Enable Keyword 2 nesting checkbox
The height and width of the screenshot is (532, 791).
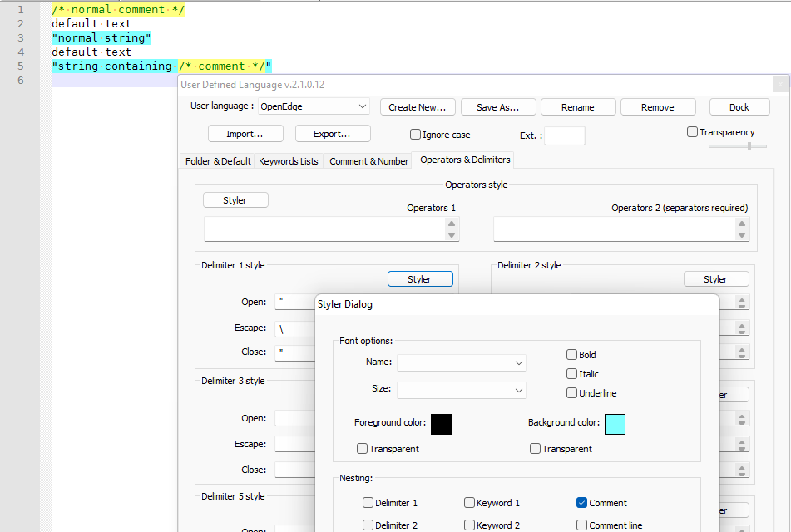tap(469, 525)
